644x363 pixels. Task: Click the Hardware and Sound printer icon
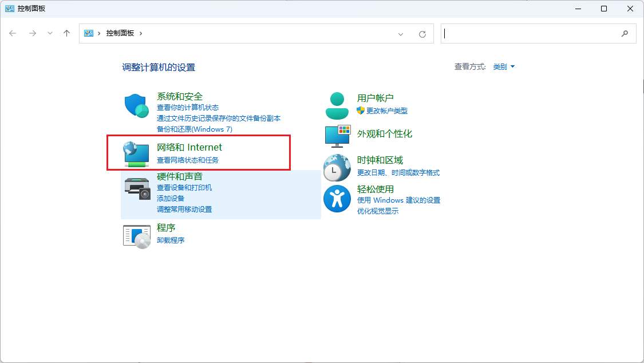137,188
